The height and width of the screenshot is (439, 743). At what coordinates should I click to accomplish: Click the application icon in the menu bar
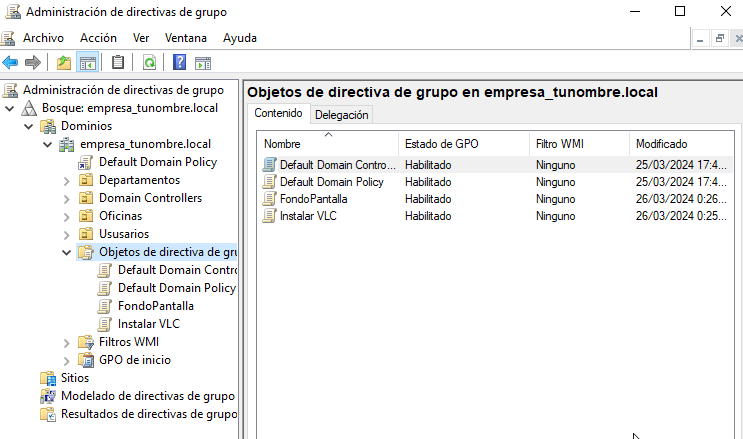[x=8, y=38]
